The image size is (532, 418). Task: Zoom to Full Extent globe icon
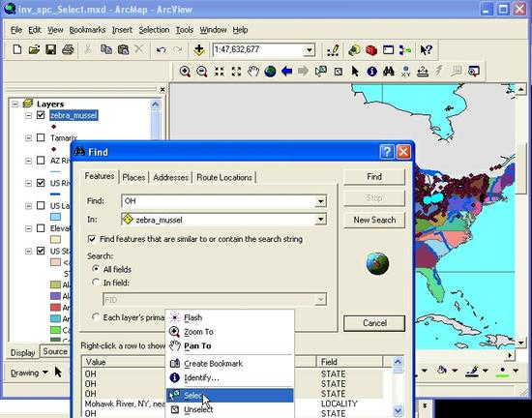270,72
